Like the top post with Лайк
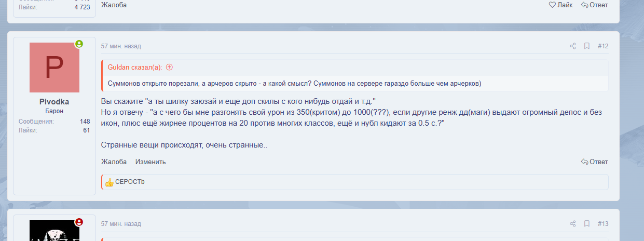Viewport: 644px width, 241px height. click(561, 5)
